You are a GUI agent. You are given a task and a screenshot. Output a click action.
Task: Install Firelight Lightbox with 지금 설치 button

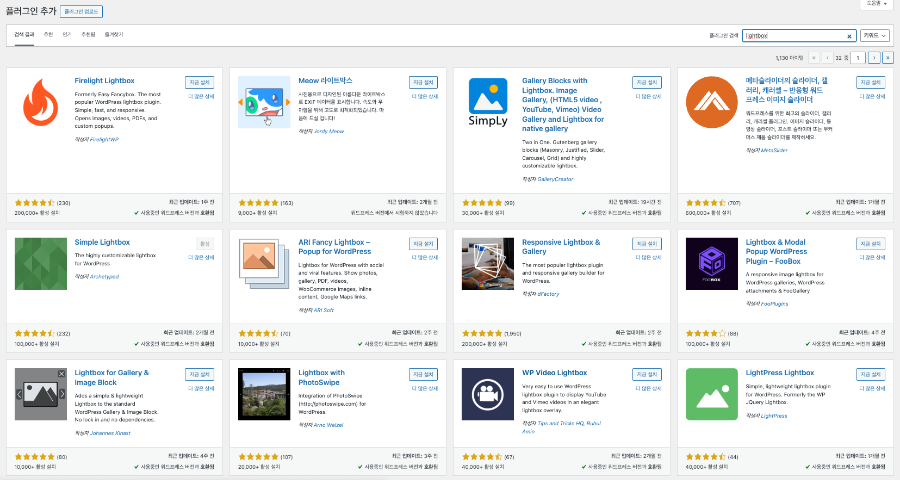tap(200, 83)
